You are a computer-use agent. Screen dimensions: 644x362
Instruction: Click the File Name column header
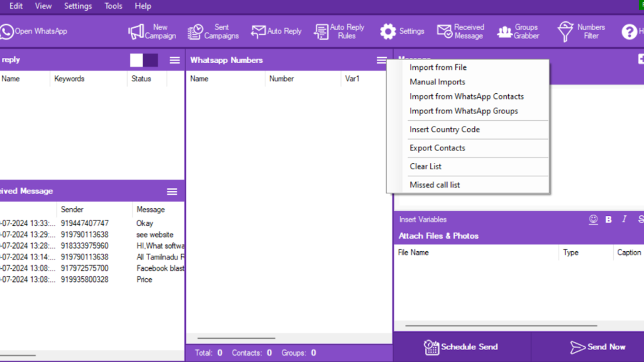pyautogui.click(x=413, y=252)
